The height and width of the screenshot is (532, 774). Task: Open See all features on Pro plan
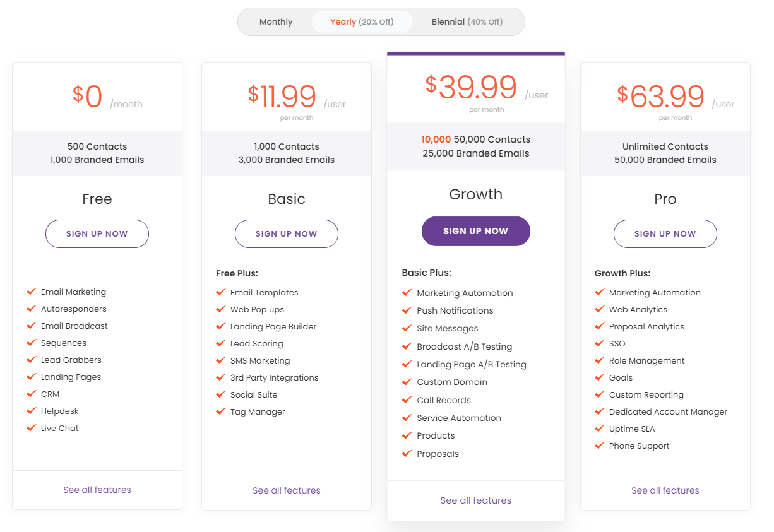tap(665, 490)
